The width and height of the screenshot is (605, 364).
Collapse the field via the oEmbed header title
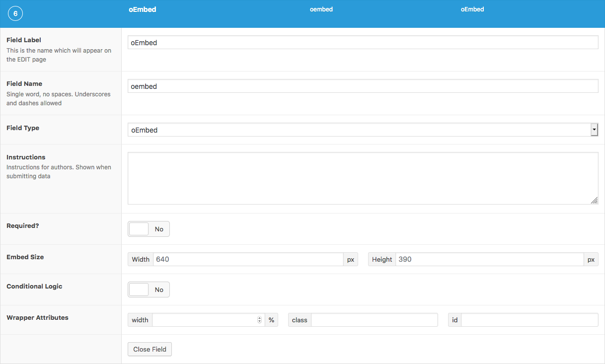(x=143, y=9)
